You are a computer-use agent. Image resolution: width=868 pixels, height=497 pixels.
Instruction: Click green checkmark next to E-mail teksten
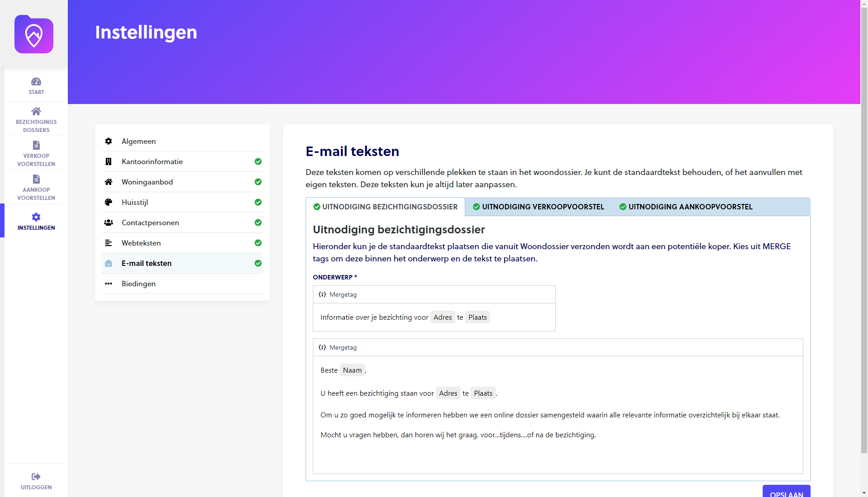258,263
